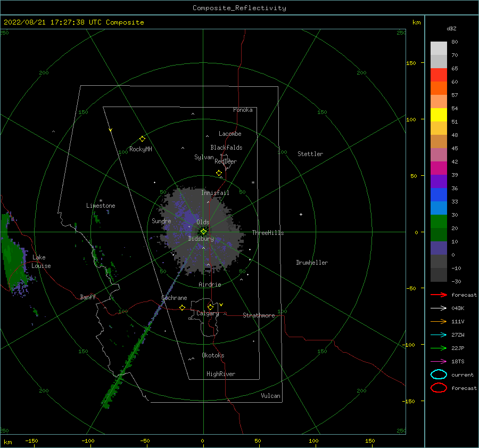This screenshot has height=448, width=479.
Task: Select the green 30 dBZ color swatch
Action: [x=439, y=221]
